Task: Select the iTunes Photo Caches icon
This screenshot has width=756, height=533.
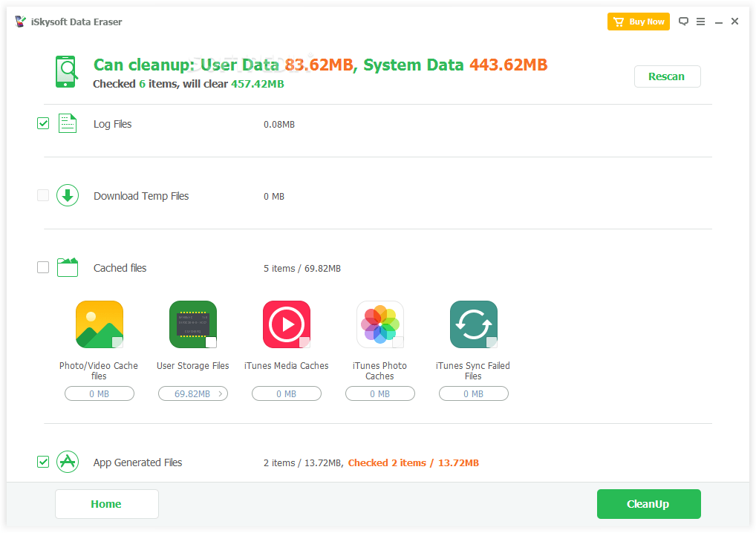Action: click(x=379, y=324)
